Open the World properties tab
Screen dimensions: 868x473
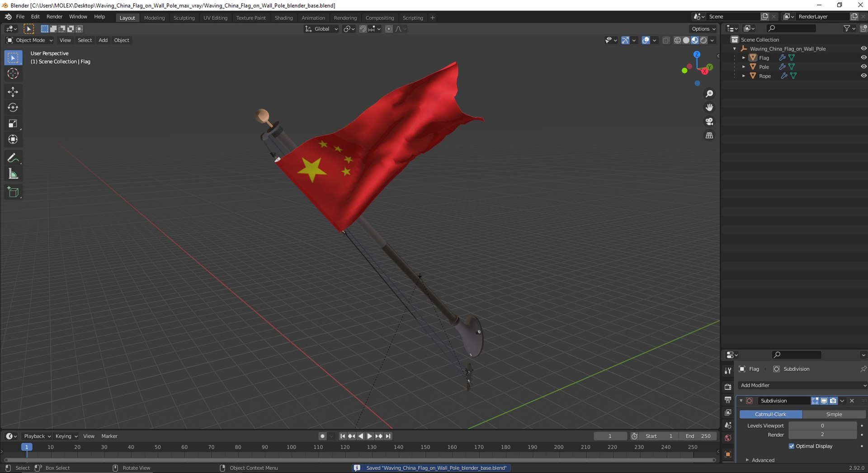(728, 438)
